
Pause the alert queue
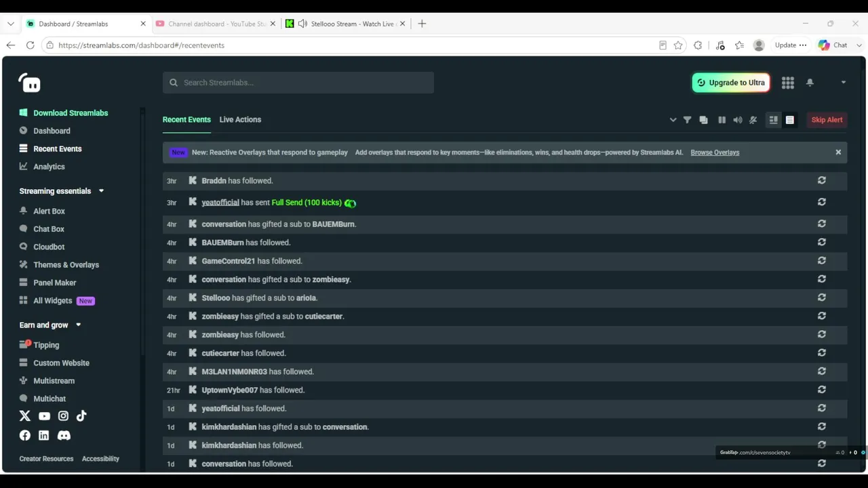pos(722,120)
